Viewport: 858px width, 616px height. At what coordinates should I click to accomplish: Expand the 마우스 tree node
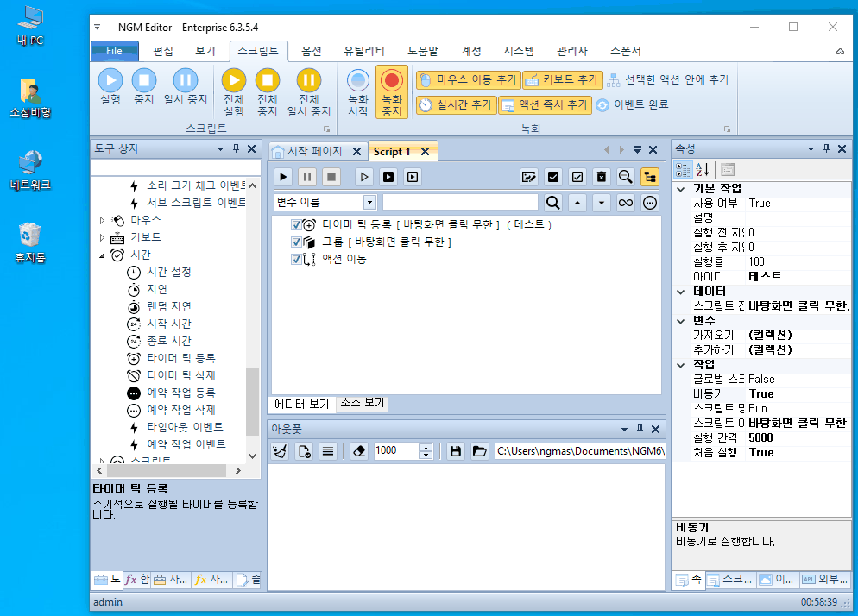103,221
